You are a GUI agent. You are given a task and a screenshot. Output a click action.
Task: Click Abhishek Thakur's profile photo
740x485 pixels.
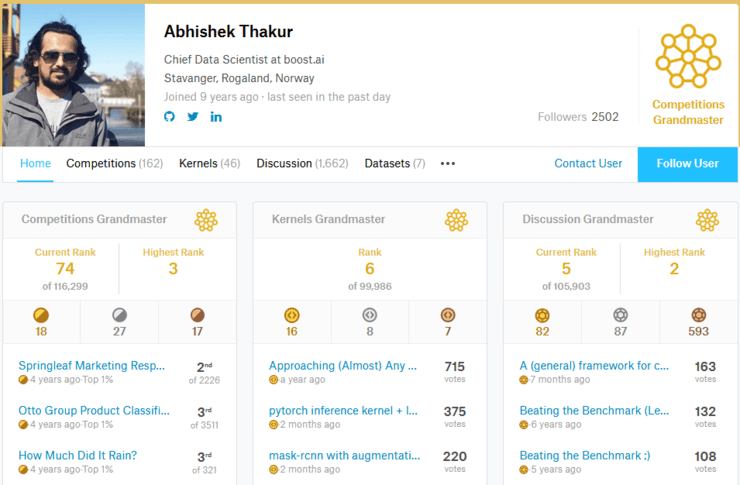pyautogui.click(x=73, y=74)
